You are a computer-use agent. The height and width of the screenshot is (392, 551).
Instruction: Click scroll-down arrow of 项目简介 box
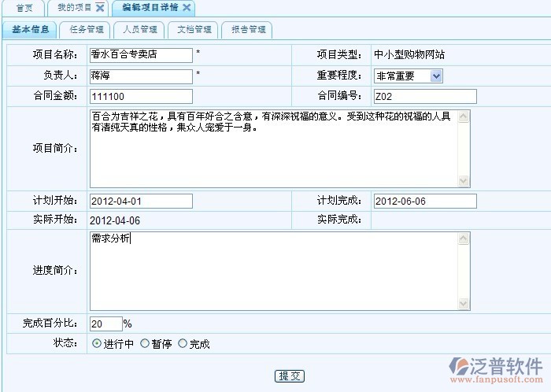[x=464, y=180]
